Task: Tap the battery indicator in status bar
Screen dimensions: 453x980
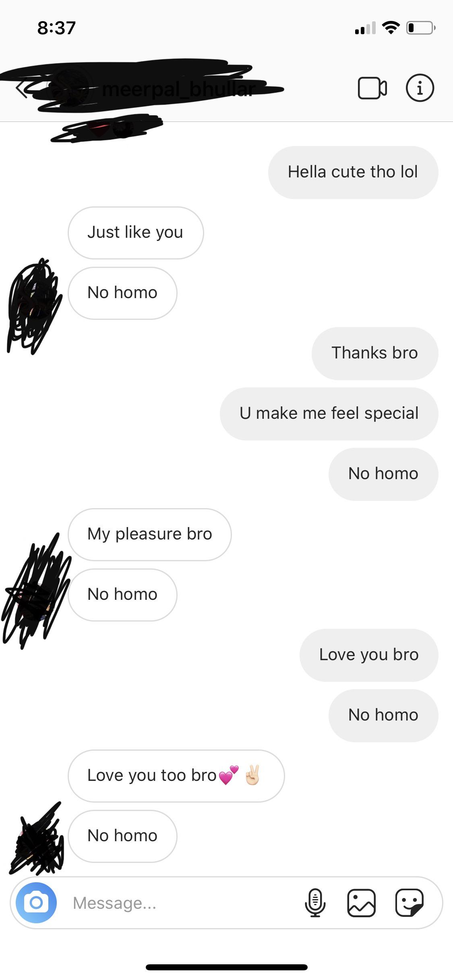Action: [421, 28]
